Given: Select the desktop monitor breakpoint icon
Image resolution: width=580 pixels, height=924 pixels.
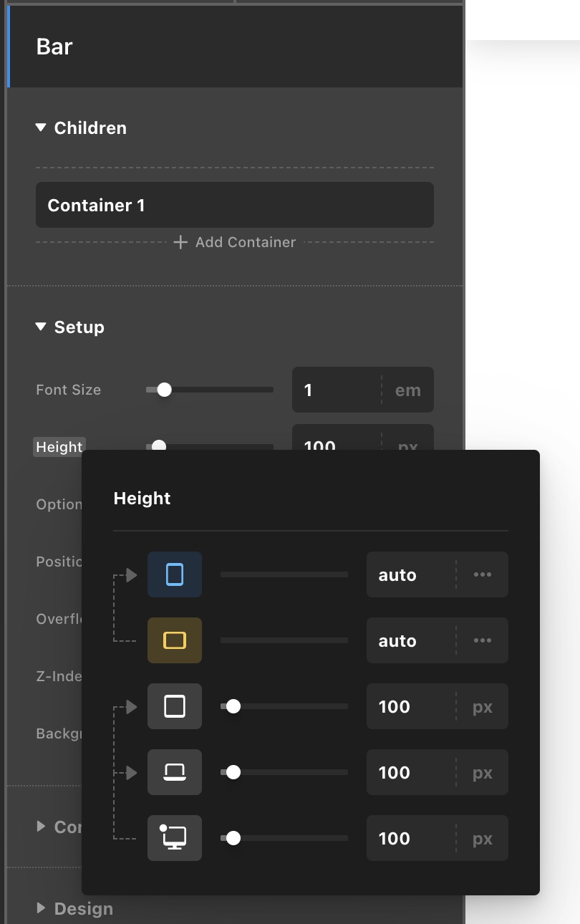Looking at the screenshot, I should pyautogui.click(x=175, y=838).
